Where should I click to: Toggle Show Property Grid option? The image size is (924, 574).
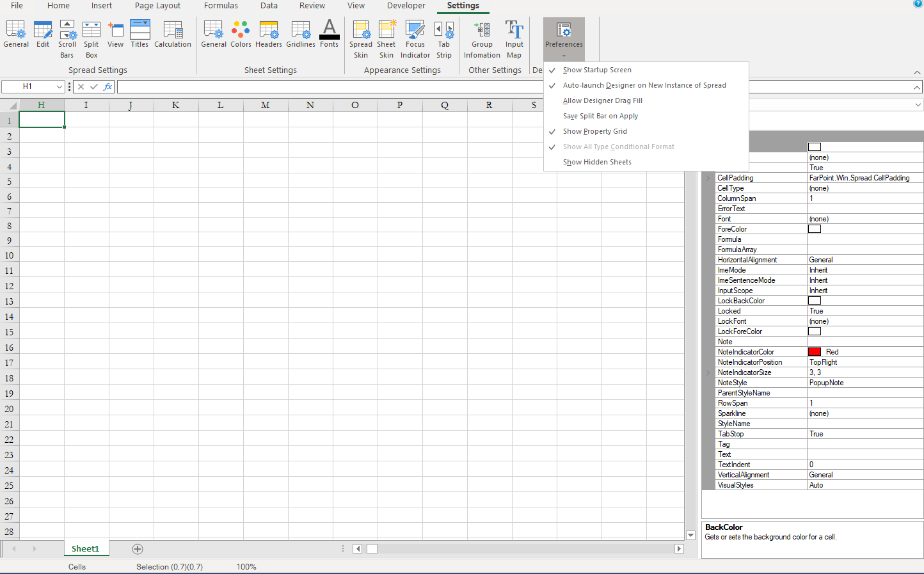click(x=646, y=131)
